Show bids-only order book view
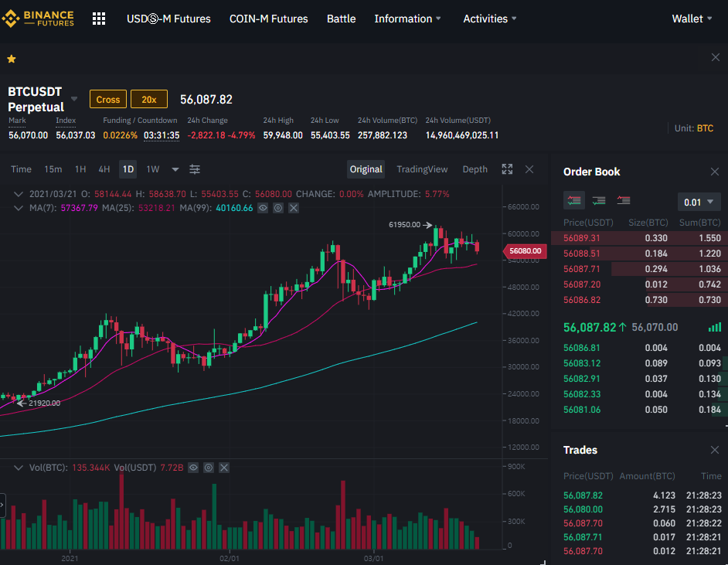 tap(598, 200)
